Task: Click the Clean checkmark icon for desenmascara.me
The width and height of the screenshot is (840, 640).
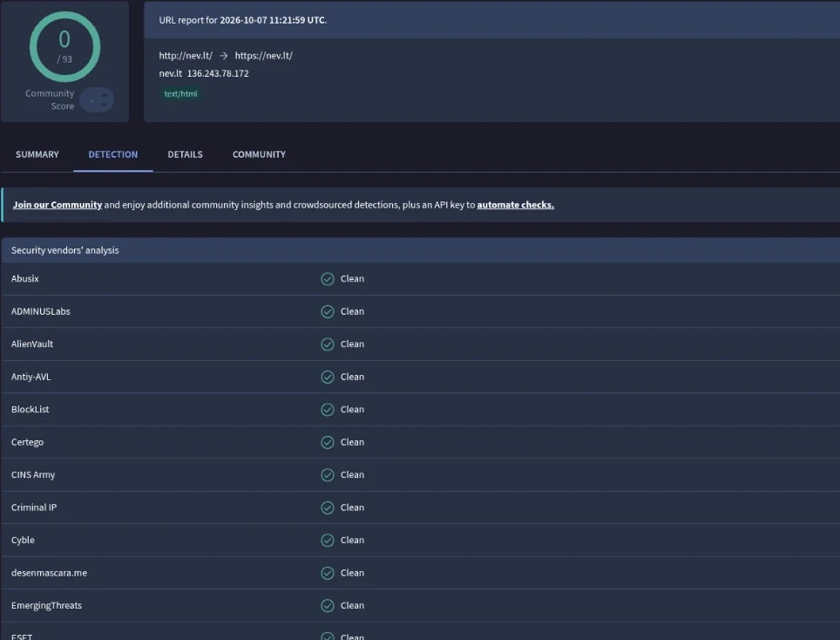Action: pos(328,573)
